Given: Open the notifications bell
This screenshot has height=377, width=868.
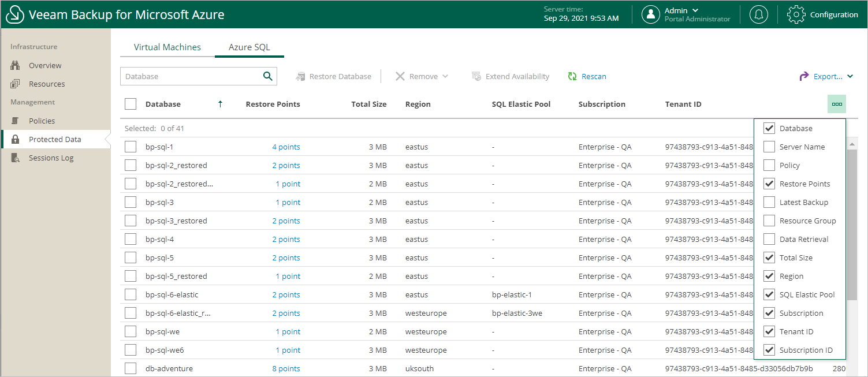Looking at the screenshot, I should (758, 14).
